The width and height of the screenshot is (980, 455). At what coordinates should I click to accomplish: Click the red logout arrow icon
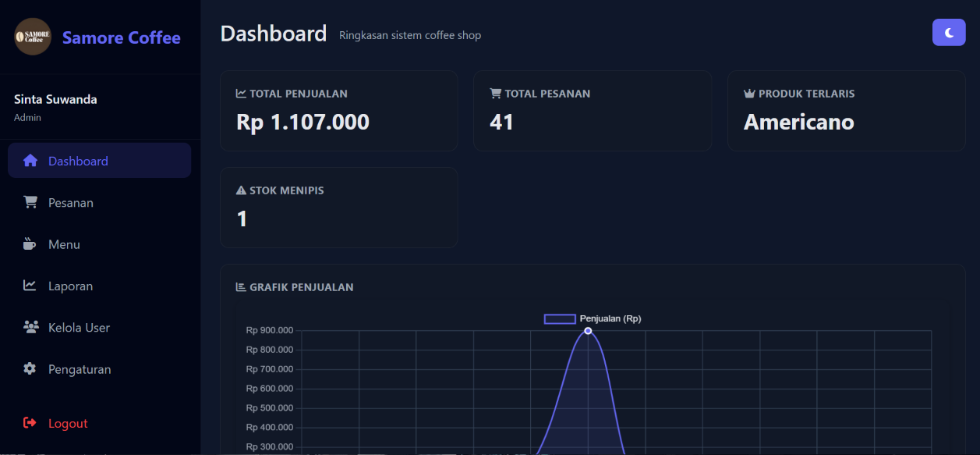(30, 423)
